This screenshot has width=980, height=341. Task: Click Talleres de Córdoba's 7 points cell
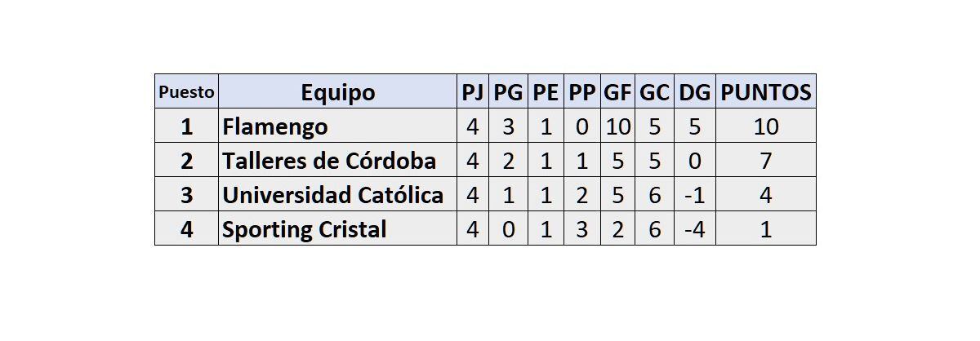(x=765, y=162)
